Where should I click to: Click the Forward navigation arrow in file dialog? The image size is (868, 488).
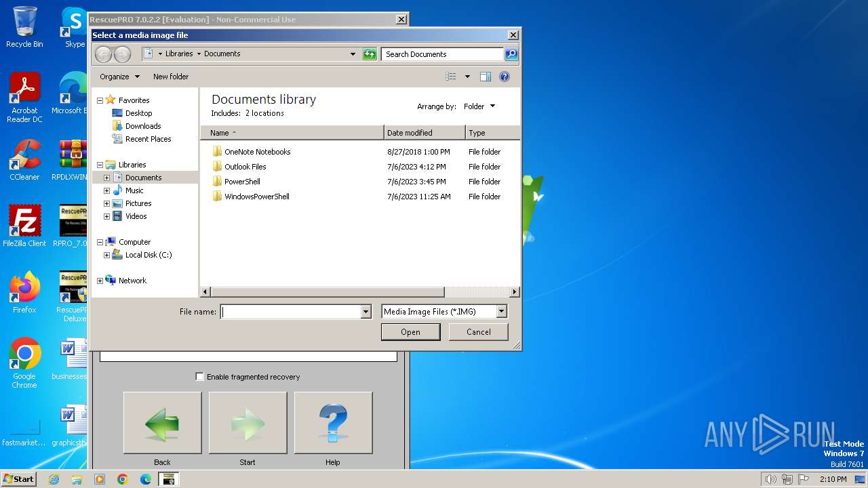pyautogui.click(x=122, y=54)
